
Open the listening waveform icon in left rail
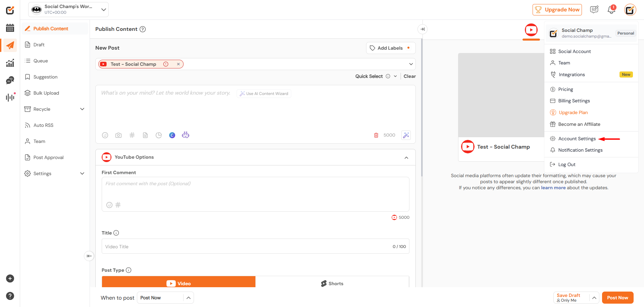[10, 97]
